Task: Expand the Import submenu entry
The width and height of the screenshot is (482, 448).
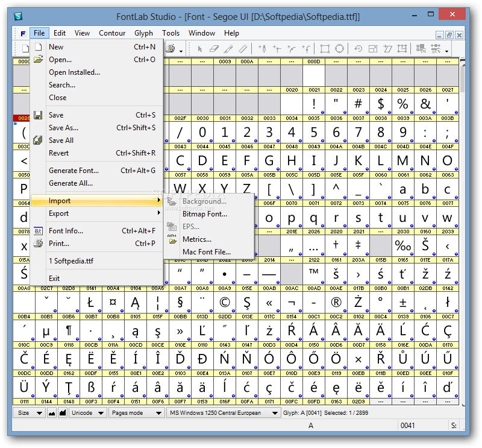Action: tap(96, 201)
